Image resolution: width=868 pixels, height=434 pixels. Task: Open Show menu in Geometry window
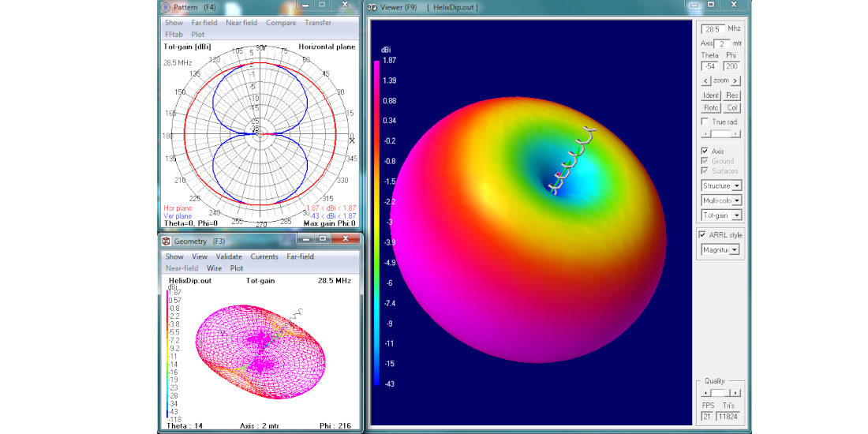(174, 257)
